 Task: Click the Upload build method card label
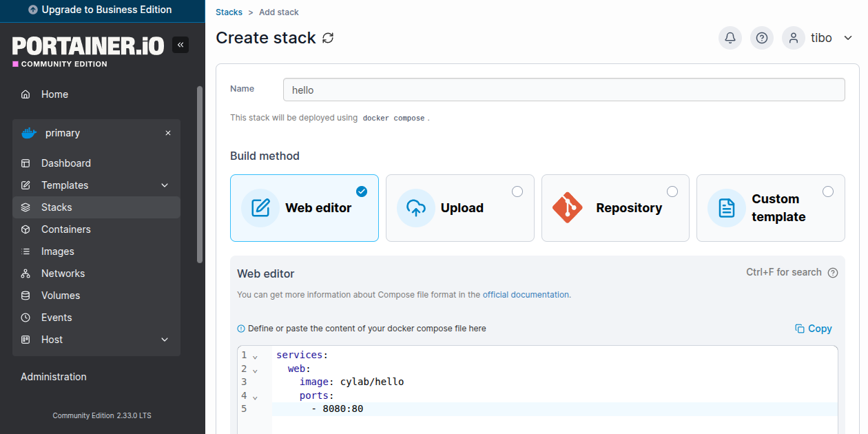point(462,208)
